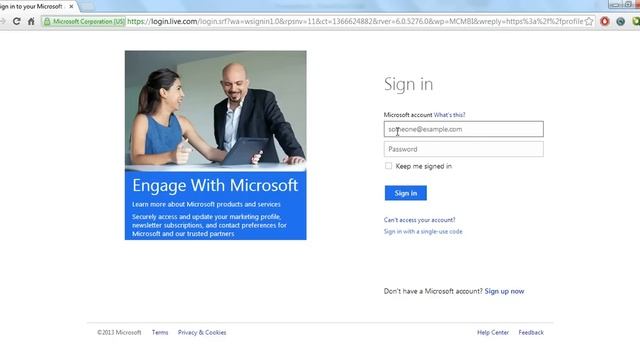This screenshot has height=360, width=640.
Task: Open the browser home page icon
Action: (31, 21)
